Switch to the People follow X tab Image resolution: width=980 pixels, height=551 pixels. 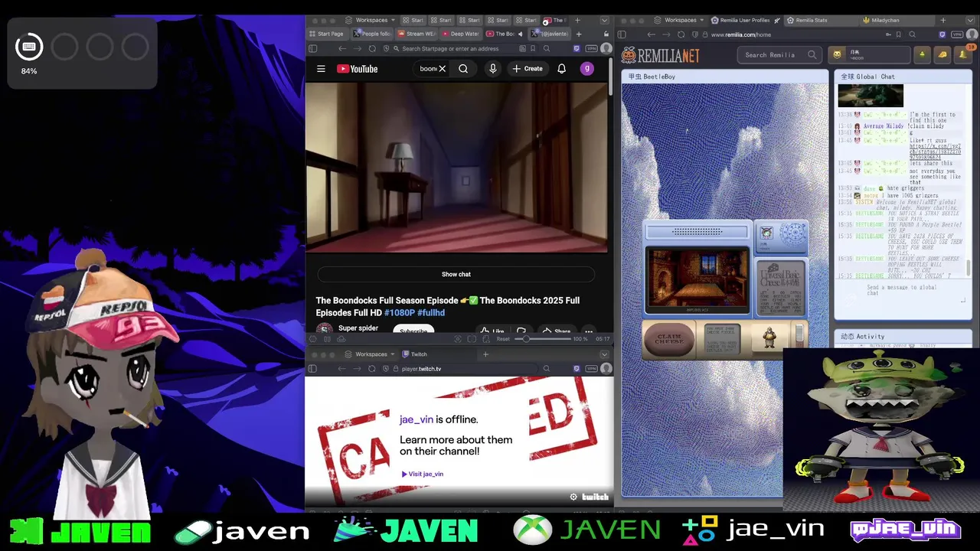coord(372,34)
